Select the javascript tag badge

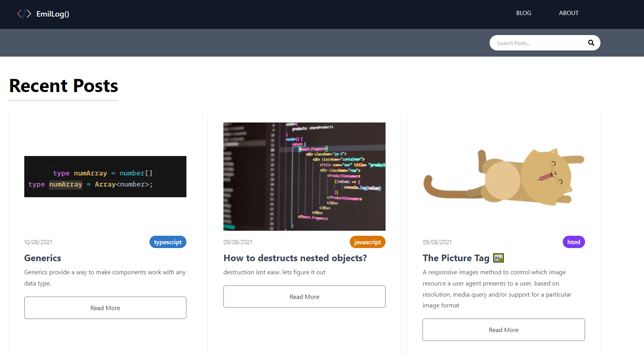tap(367, 242)
